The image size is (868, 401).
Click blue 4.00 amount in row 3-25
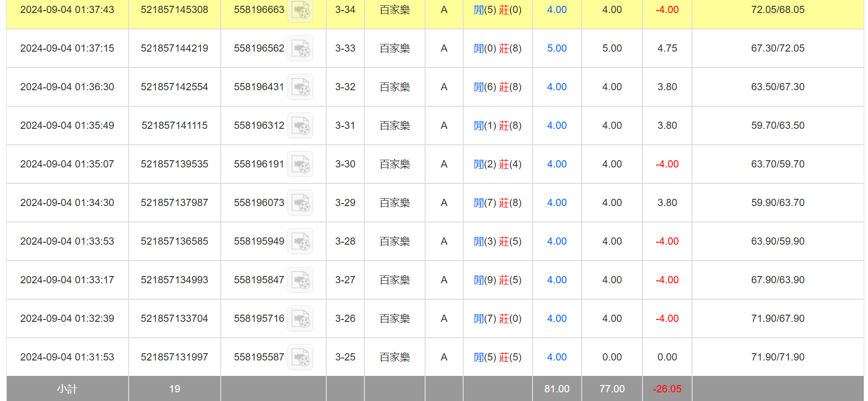(557, 357)
